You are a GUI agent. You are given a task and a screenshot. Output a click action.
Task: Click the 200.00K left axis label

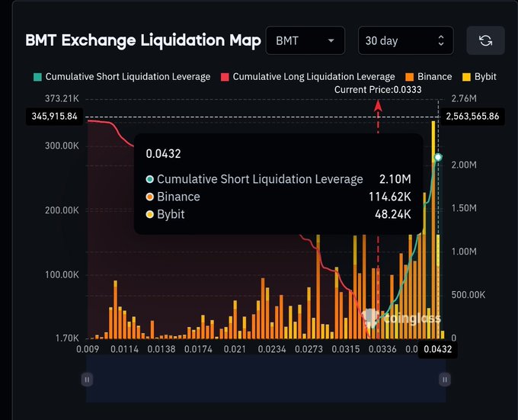(62, 210)
